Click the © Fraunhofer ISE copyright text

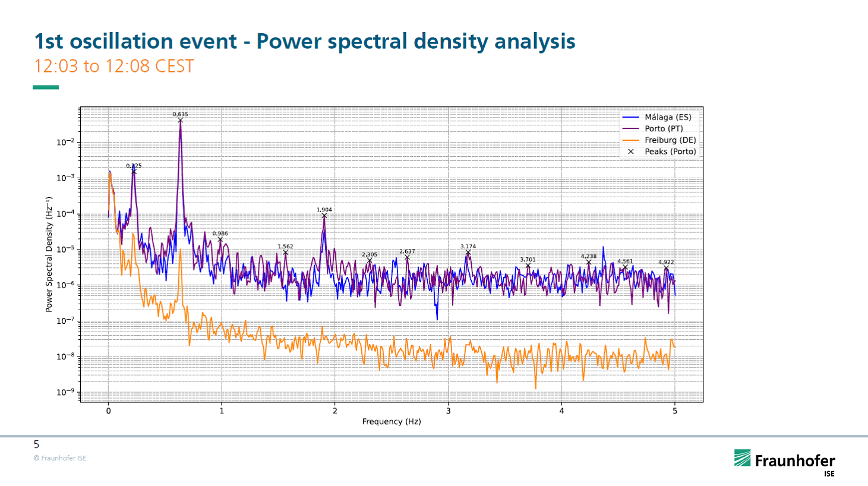pyautogui.click(x=60, y=458)
